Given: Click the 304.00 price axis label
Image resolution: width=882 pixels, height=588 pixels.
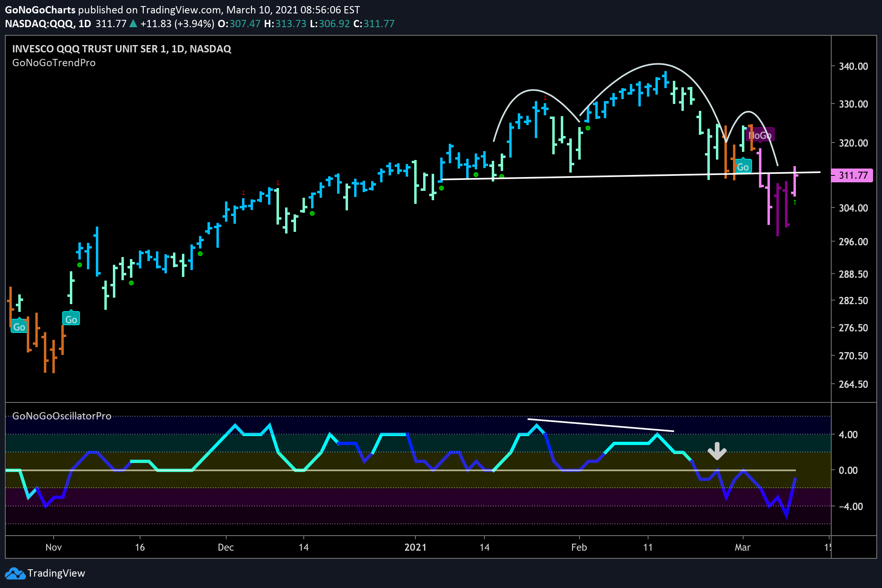Looking at the screenshot, I should [x=854, y=208].
